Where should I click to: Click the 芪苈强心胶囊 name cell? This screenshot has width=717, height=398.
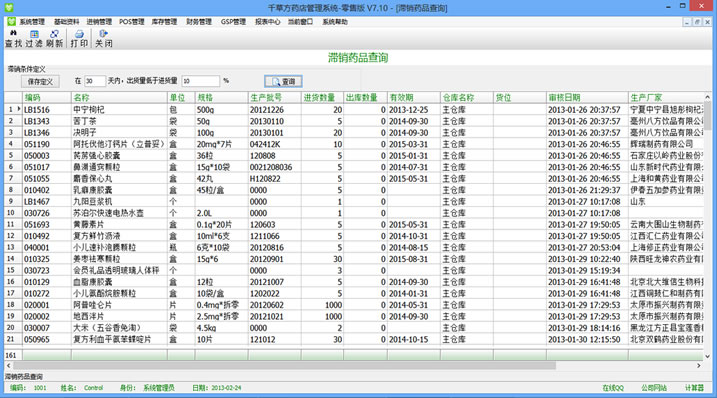coord(119,156)
